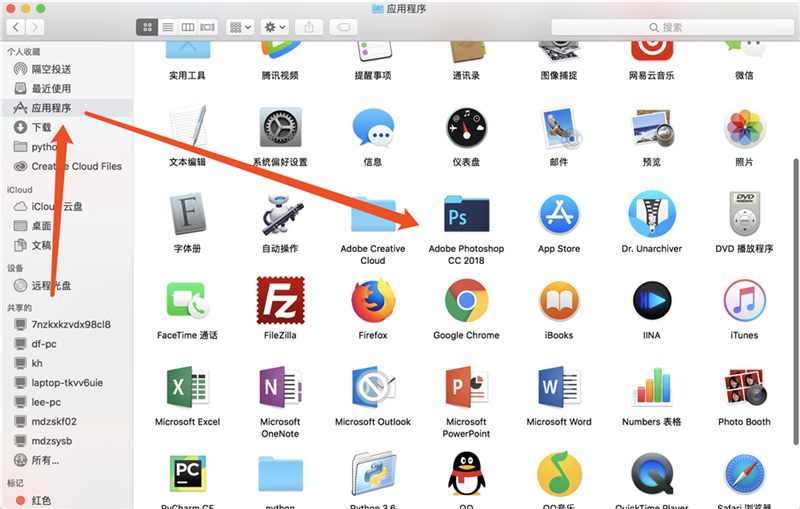The height and width of the screenshot is (509, 800).
Task: Launch Microsoft Word
Action: [x=559, y=388]
